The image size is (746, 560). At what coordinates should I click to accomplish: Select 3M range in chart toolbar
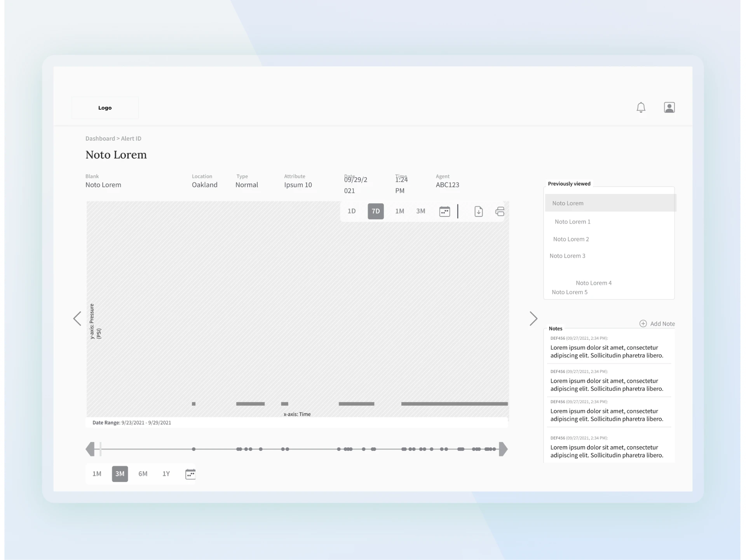pos(421,211)
